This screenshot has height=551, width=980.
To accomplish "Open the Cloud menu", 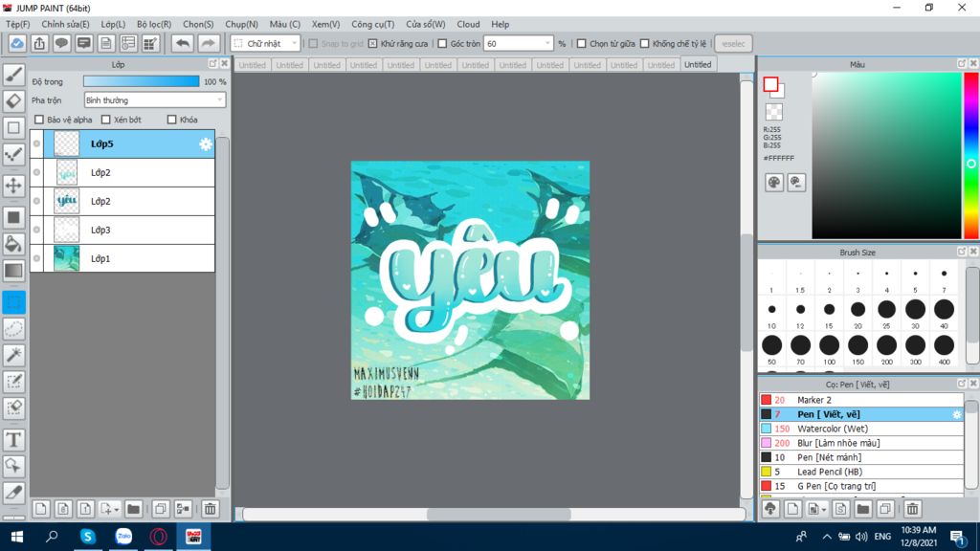I will click(x=468, y=24).
